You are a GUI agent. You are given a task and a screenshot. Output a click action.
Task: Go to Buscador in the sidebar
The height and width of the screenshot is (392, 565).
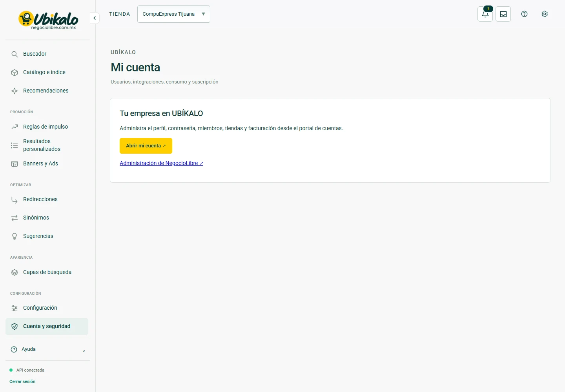tap(47, 54)
